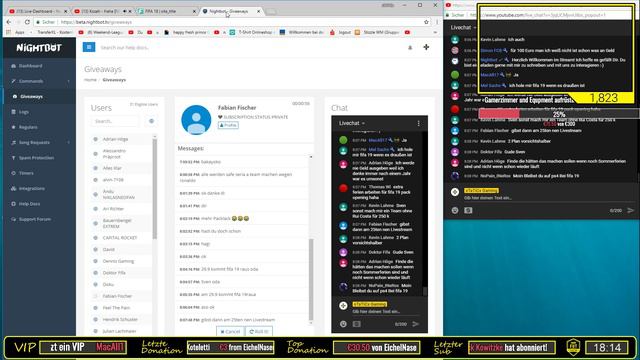Open the Weekend-League bookmark

pyautogui.click(x=102, y=32)
